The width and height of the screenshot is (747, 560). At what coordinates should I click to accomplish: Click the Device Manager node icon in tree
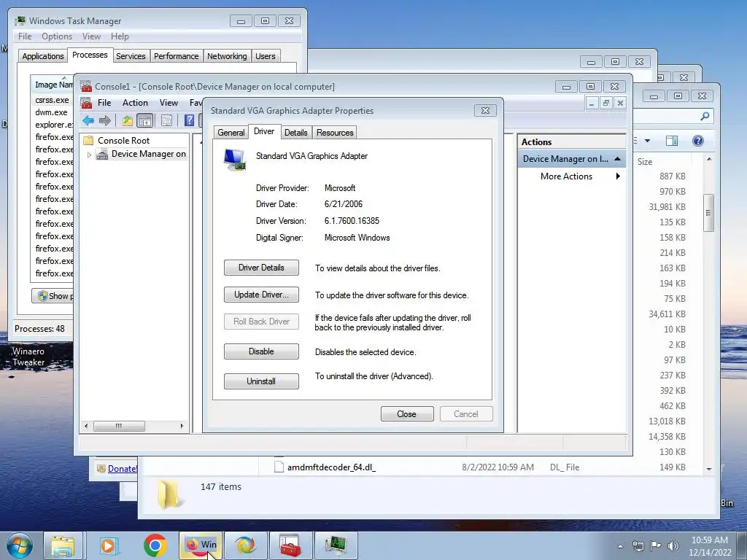tap(102, 154)
